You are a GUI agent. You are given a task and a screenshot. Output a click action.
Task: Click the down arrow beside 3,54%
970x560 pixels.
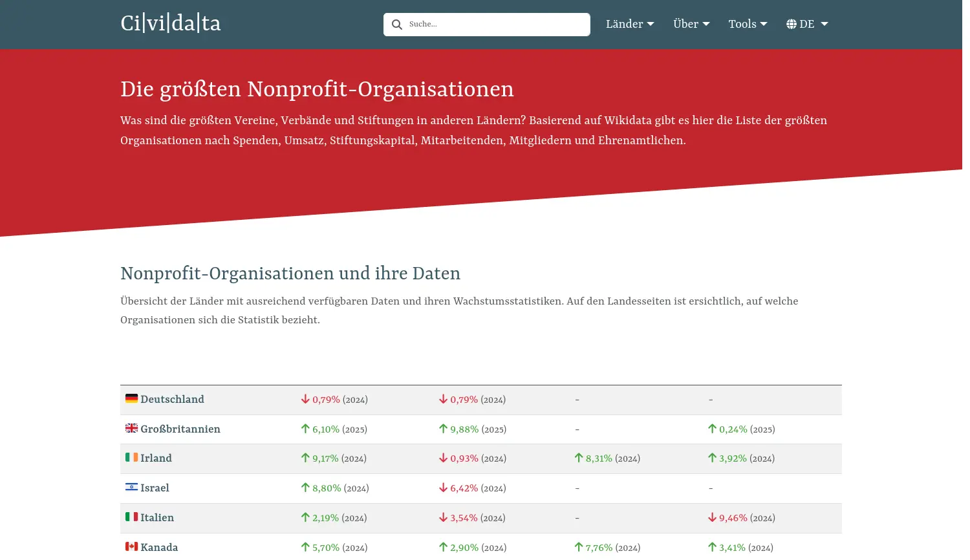444,517
